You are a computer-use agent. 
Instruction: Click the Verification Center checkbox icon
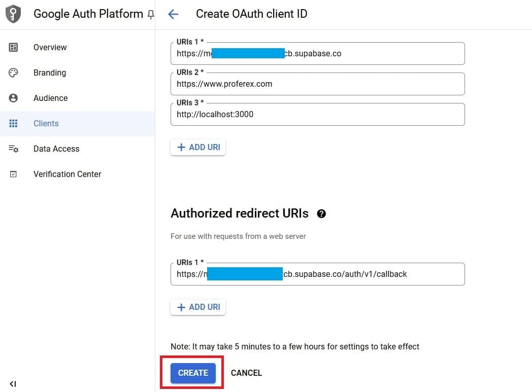14,174
